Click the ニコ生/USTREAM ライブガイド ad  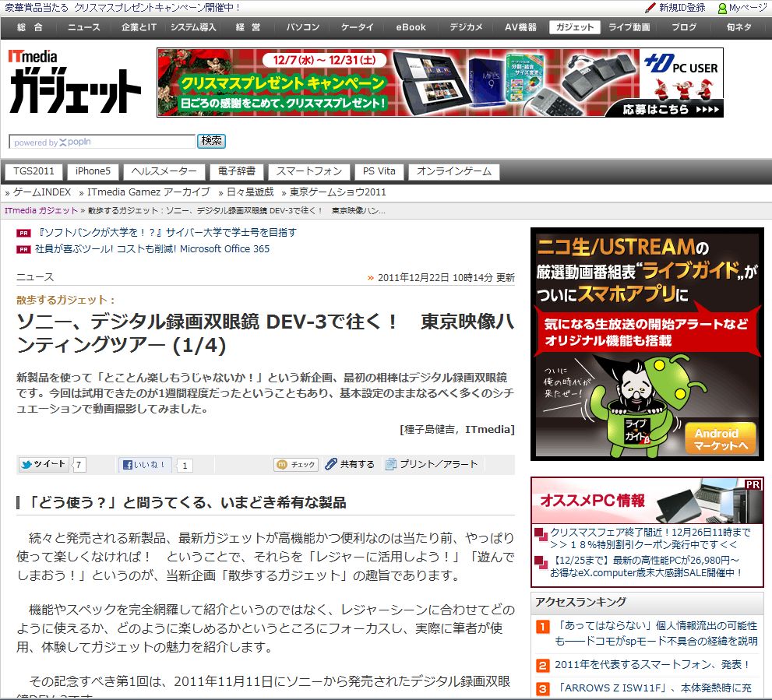coord(647,344)
